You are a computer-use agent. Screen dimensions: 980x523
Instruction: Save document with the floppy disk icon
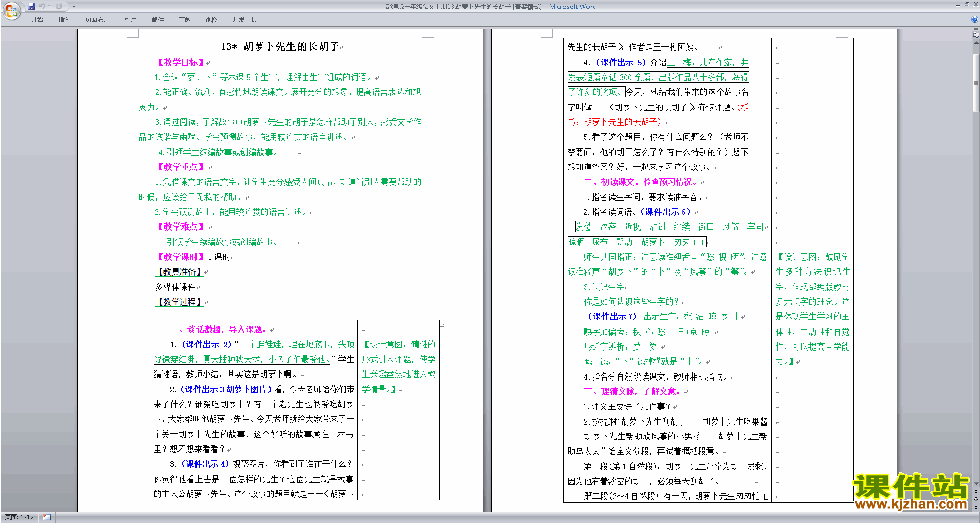(31, 6)
